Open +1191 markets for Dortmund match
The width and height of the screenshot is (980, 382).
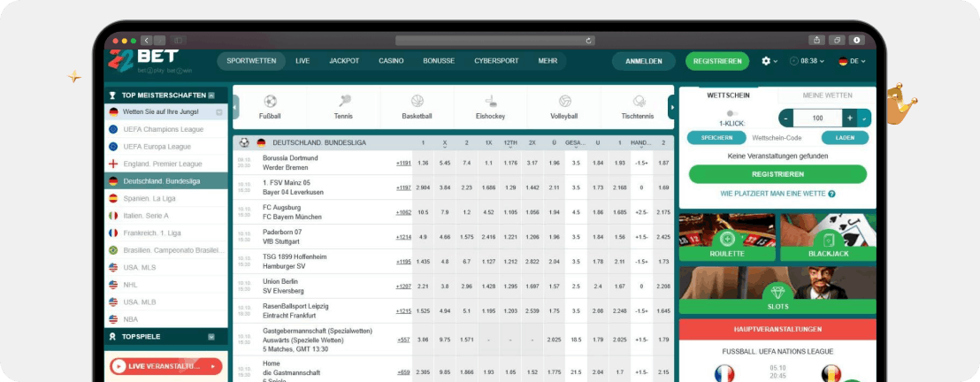403,163
